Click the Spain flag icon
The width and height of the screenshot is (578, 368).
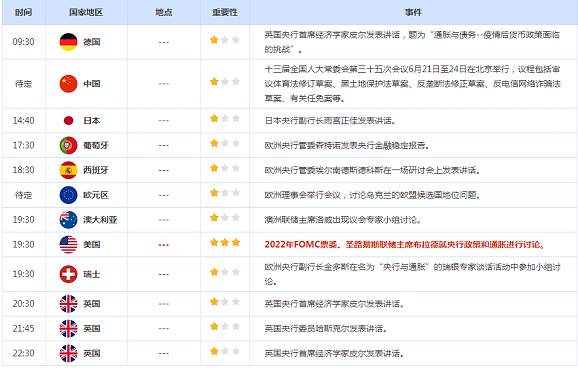pyautogui.click(x=69, y=170)
